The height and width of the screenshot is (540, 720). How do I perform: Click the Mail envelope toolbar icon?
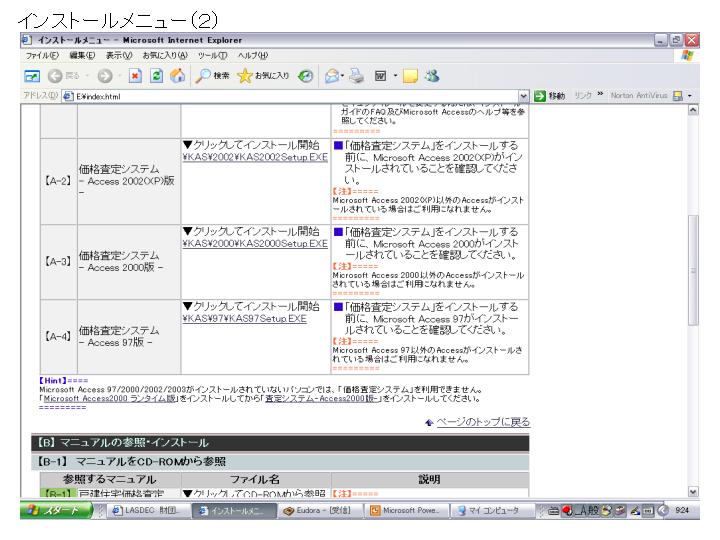332,76
